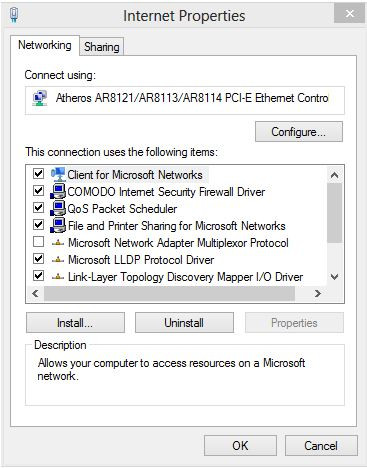The height and width of the screenshot is (468, 367).
Task: Confirm with the OK button
Action: pos(240,446)
